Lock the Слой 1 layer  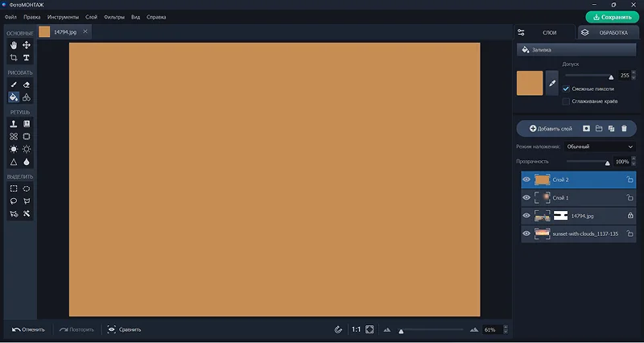[630, 197]
